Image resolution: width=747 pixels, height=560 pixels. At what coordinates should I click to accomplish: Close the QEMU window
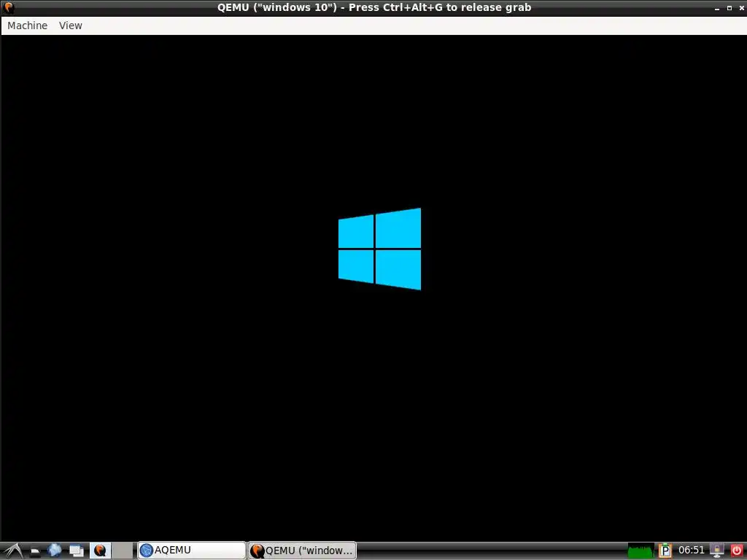(x=741, y=8)
